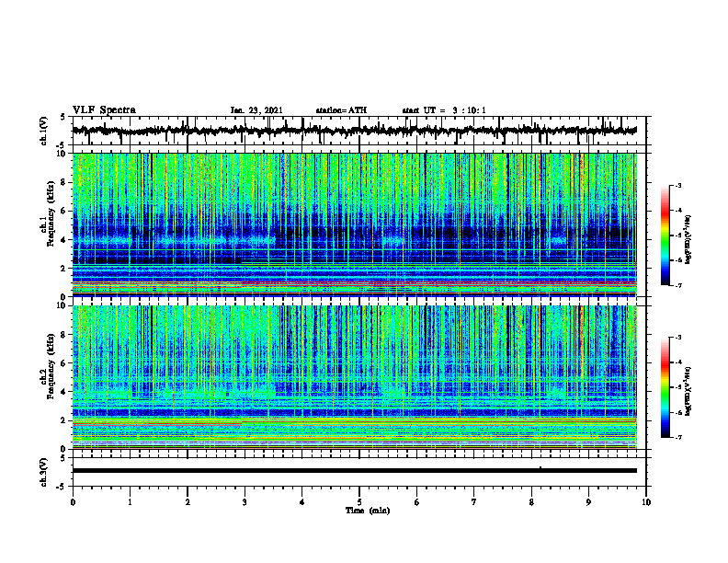Click the "10" kHz tick of ch.1 spectrogram
The image size is (728, 563).
63,154
